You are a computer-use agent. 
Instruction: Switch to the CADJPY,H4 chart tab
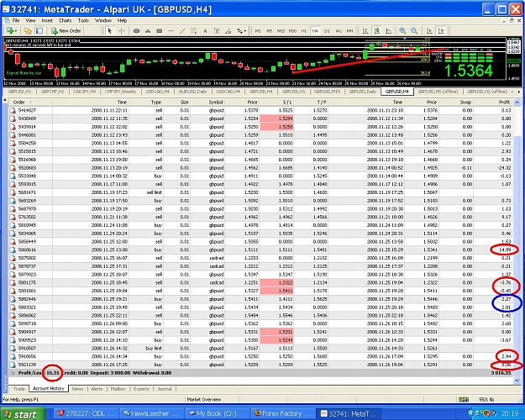click(x=84, y=92)
